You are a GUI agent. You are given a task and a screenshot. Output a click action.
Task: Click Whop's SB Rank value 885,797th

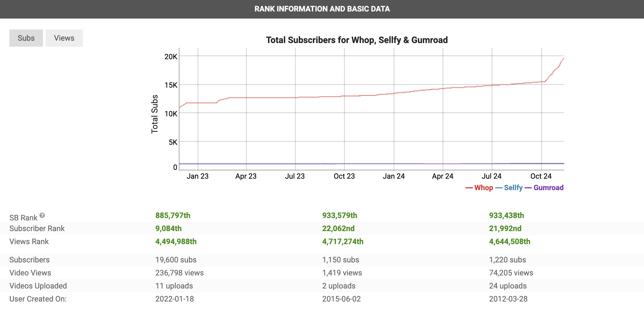coord(173,215)
